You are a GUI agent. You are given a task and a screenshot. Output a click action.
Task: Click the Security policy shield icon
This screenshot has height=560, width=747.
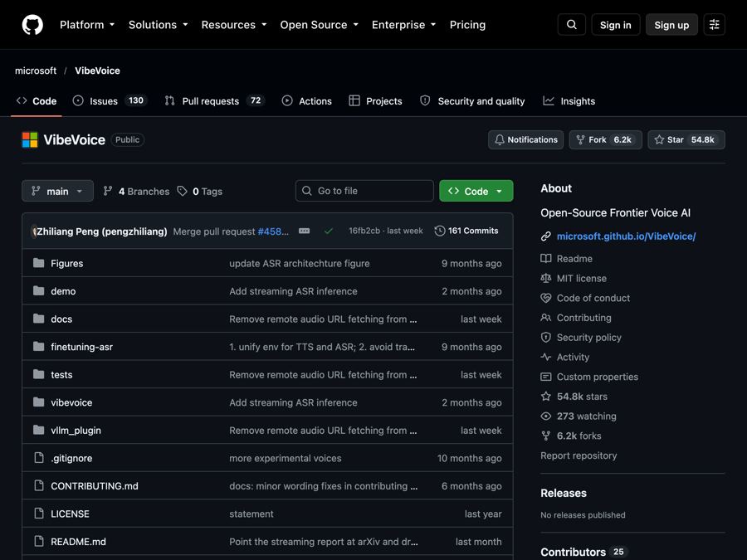[546, 337]
